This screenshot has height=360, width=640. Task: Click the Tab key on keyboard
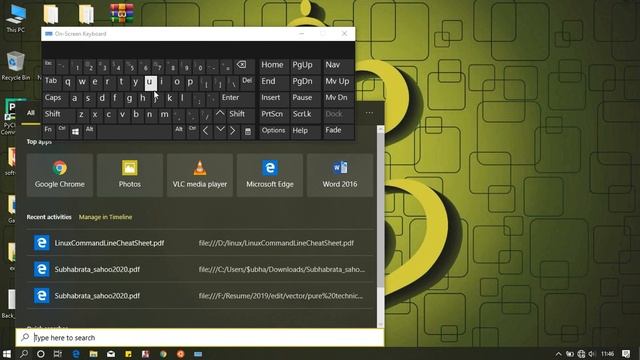coord(51,81)
